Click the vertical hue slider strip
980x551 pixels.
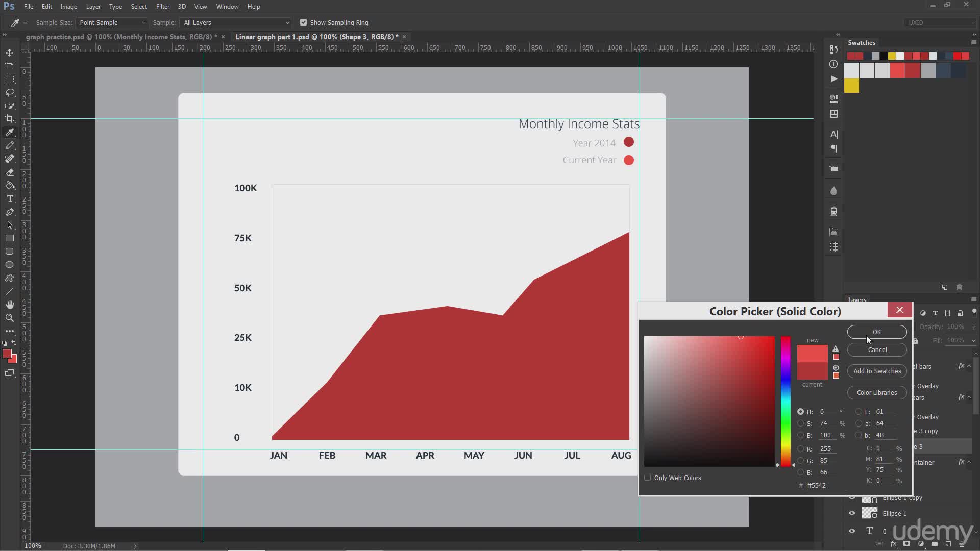[786, 401]
